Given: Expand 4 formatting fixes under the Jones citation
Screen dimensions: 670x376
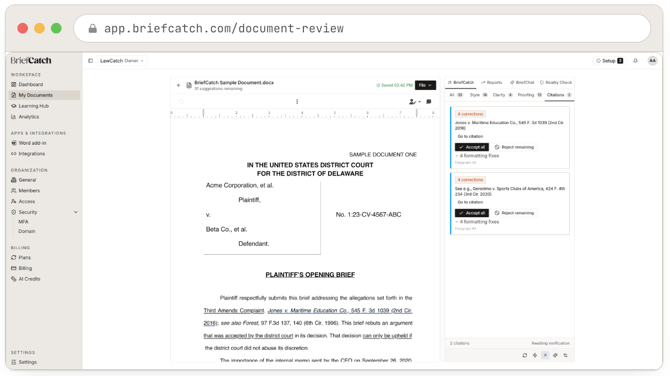Looking at the screenshot, I should [477, 156].
